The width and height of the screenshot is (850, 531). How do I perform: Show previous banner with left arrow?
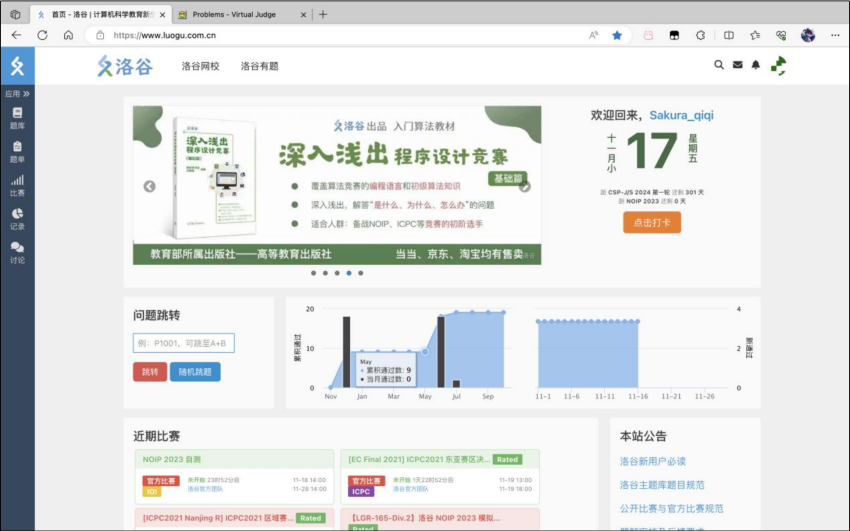coord(150,186)
